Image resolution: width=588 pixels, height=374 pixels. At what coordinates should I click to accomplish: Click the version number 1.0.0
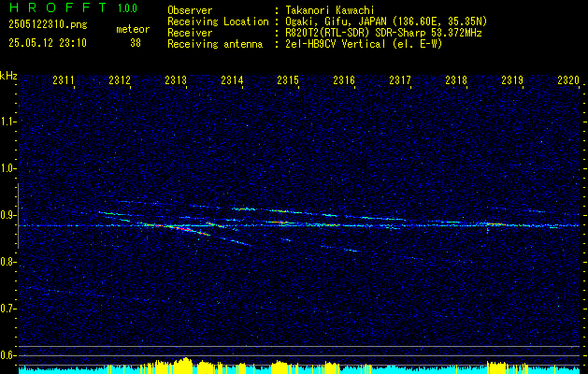127,8
